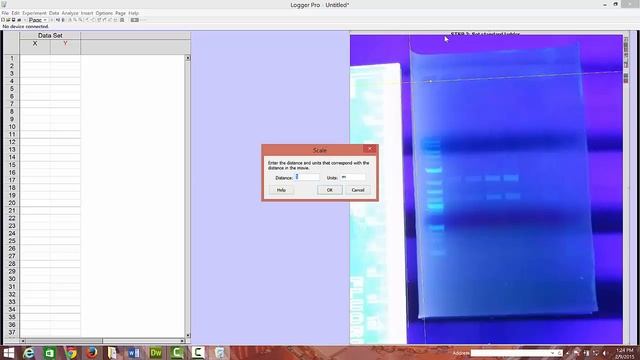Open the Experiment menu
Screen dimensions: 640x360
(34, 13)
